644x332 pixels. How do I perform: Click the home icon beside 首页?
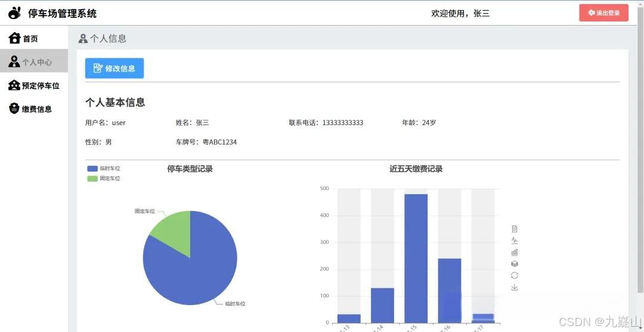point(14,38)
